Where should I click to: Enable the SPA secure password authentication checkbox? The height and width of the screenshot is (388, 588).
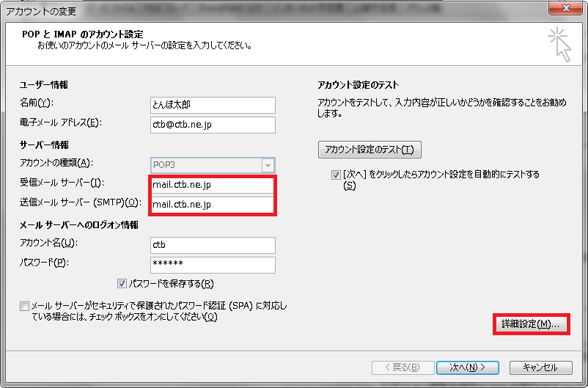[24, 306]
